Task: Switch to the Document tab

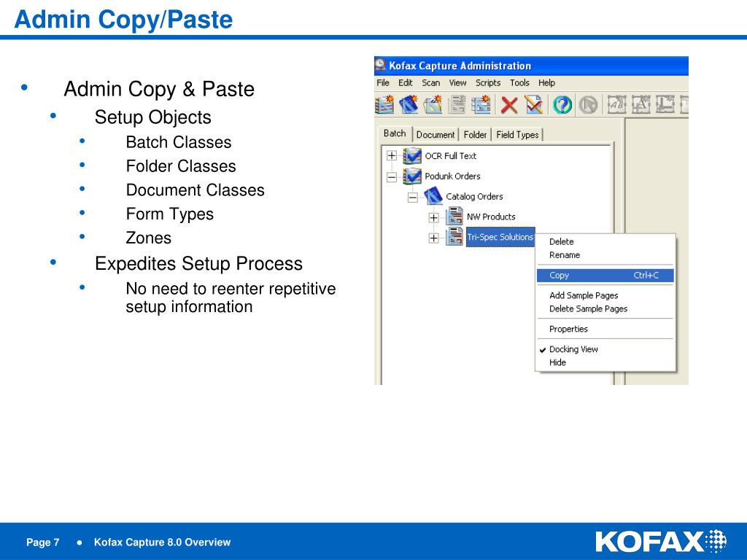Action: coord(436,135)
